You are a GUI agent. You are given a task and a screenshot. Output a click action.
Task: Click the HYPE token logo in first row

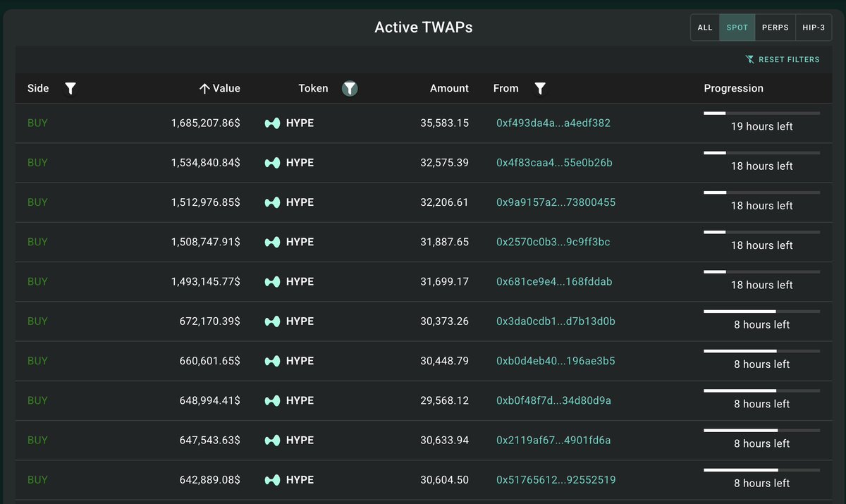point(272,123)
